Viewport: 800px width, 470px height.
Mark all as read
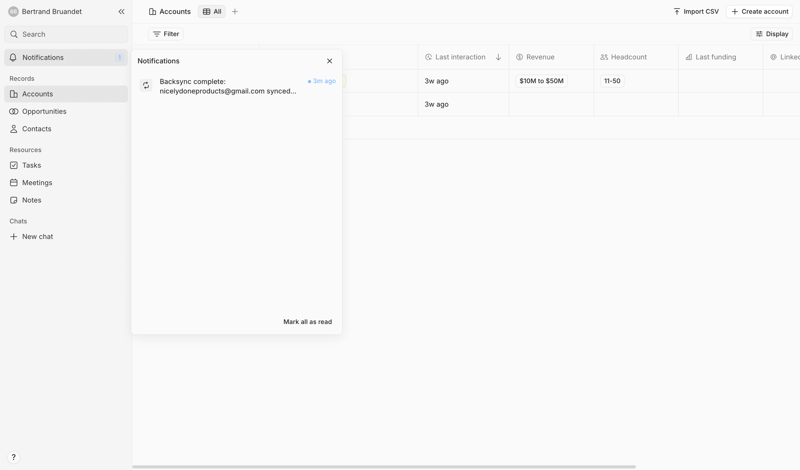pos(307,322)
